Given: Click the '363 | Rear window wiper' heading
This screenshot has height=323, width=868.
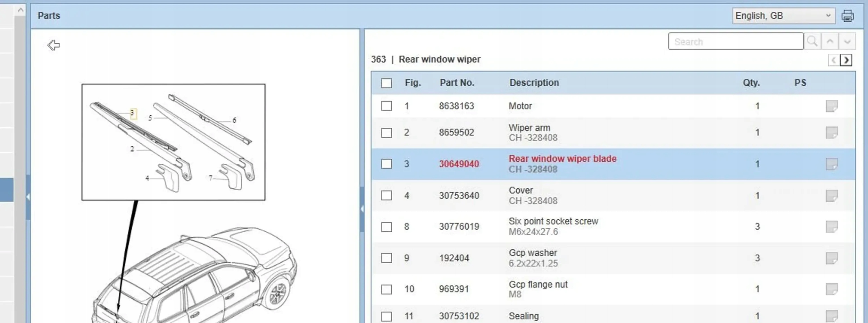Looking at the screenshot, I should (426, 59).
